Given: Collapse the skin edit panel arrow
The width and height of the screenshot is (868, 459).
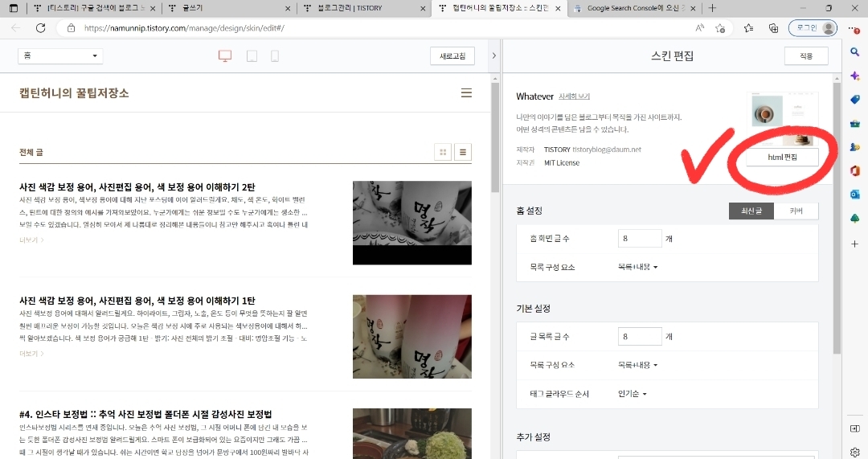Looking at the screenshot, I should click(x=493, y=56).
